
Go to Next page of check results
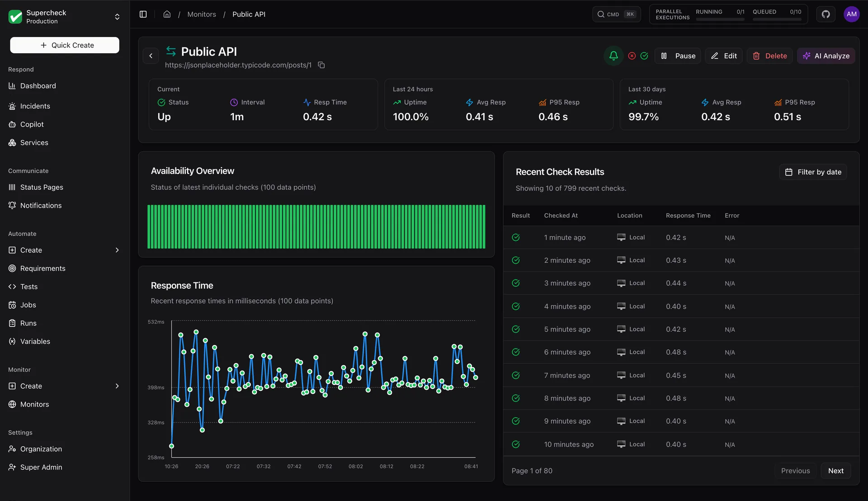click(835, 471)
